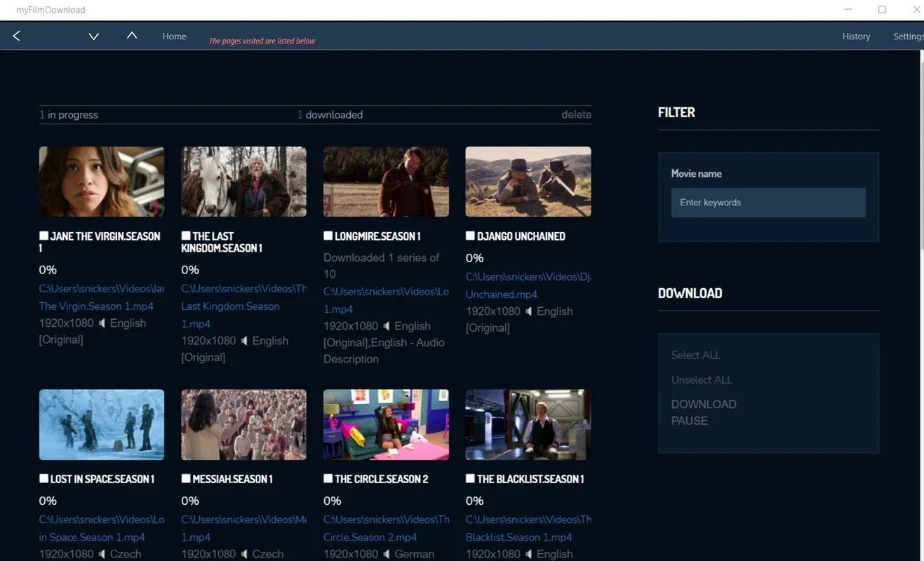Click the 'Downloaded 1 series of 10' text

click(381, 266)
